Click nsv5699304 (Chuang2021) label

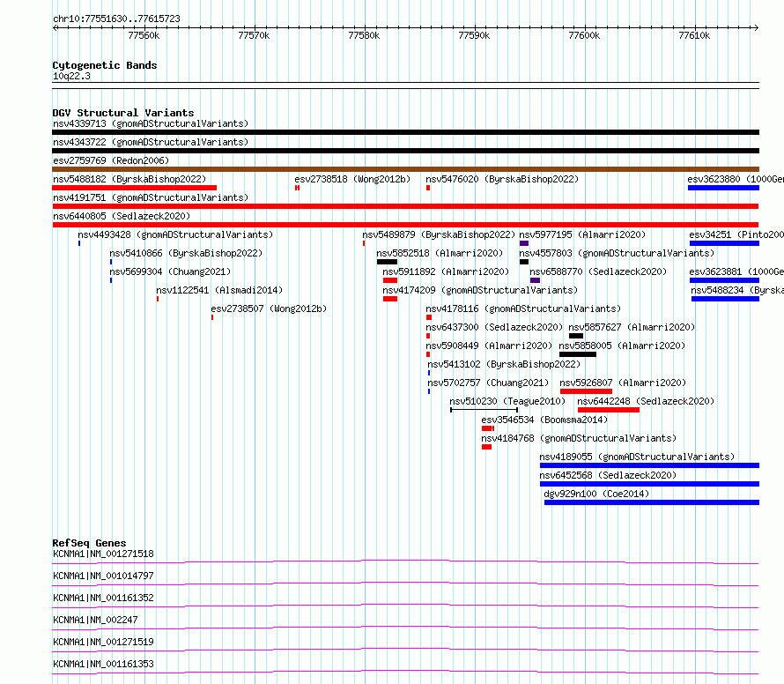pyautogui.click(x=170, y=271)
